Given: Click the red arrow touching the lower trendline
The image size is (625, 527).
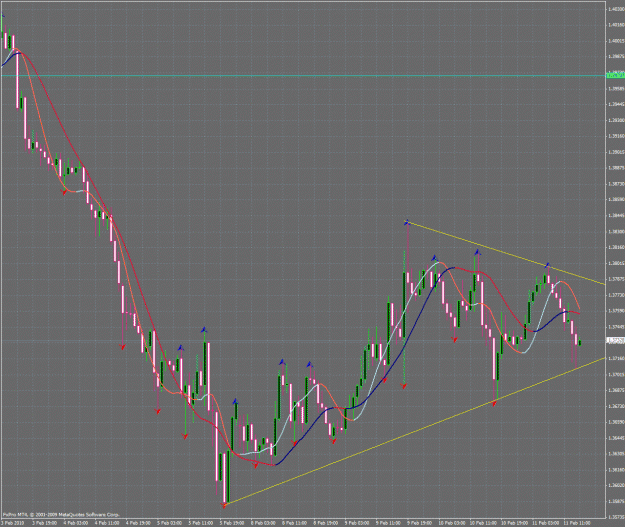Looking at the screenshot, I should pos(494,403).
